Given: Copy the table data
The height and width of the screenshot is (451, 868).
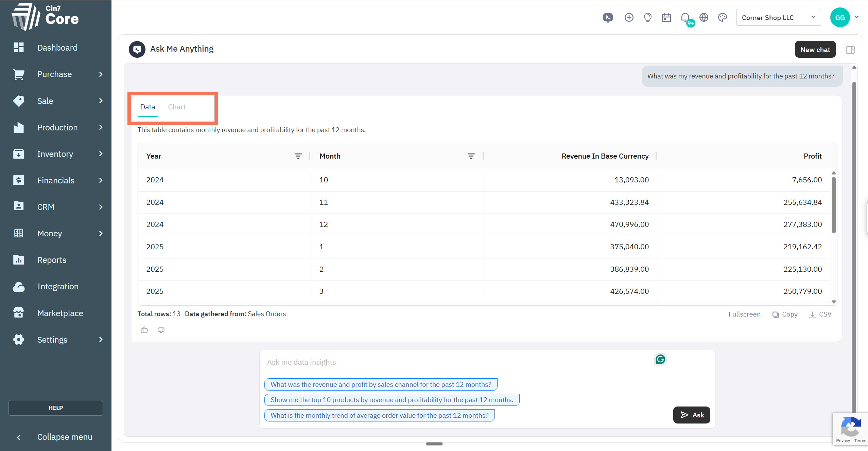Looking at the screenshot, I should point(785,314).
